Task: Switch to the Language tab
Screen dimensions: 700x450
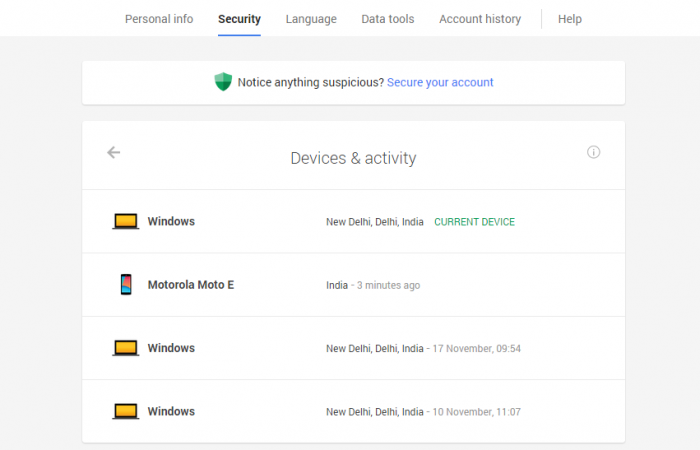Action: [311, 19]
